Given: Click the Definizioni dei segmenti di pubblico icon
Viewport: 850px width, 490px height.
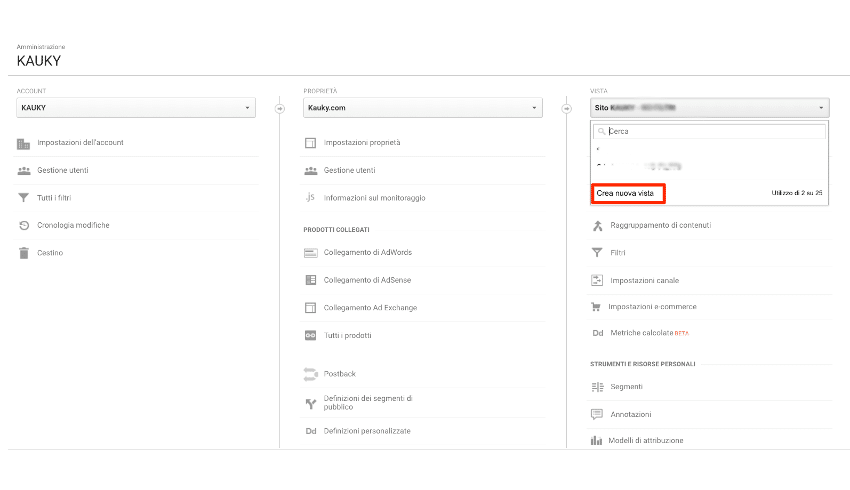Looking at the screenshot, I should [x=311, y=403].
